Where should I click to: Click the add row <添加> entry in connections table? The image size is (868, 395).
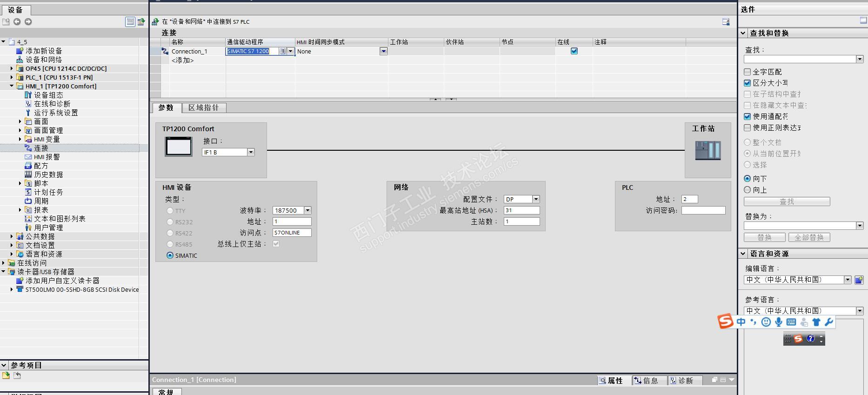(x=182, y=60)
